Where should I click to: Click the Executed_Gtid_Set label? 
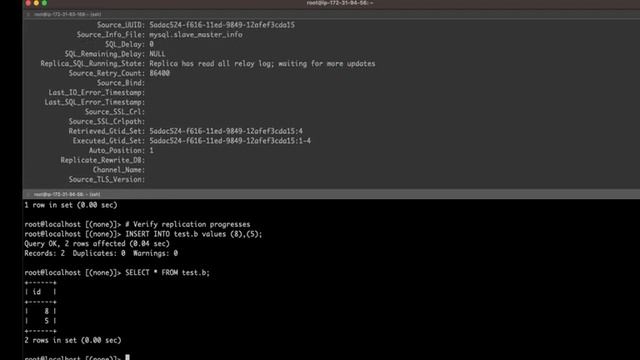coord(109,141)
